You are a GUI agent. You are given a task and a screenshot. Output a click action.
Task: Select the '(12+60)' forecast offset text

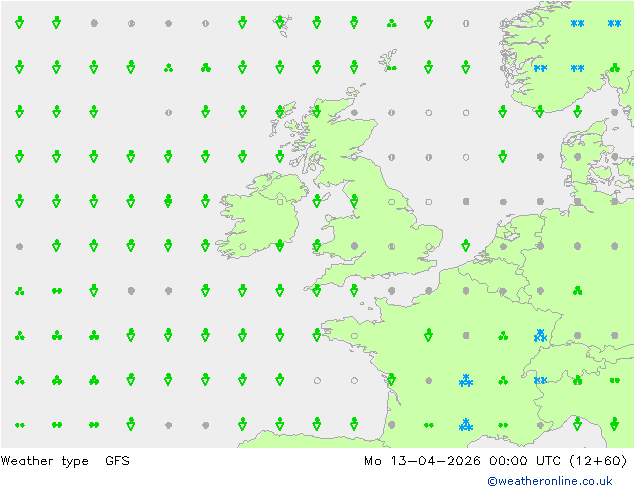(598, 460)
